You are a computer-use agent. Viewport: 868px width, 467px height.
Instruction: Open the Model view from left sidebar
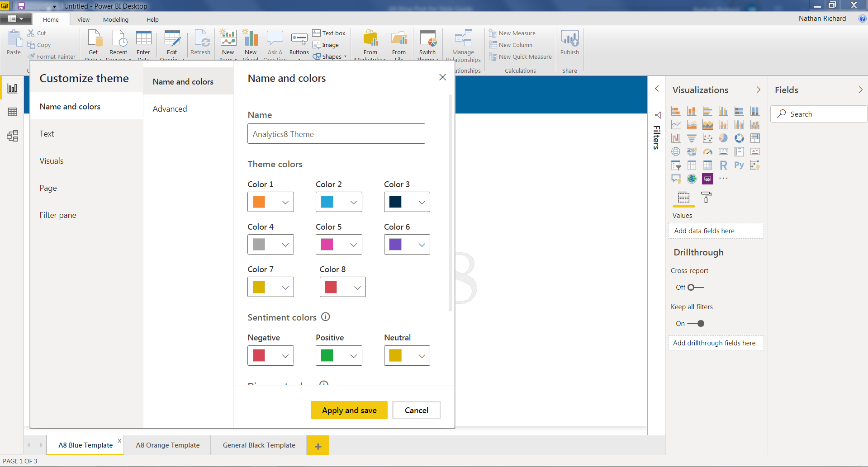click(x=12, y=136)
